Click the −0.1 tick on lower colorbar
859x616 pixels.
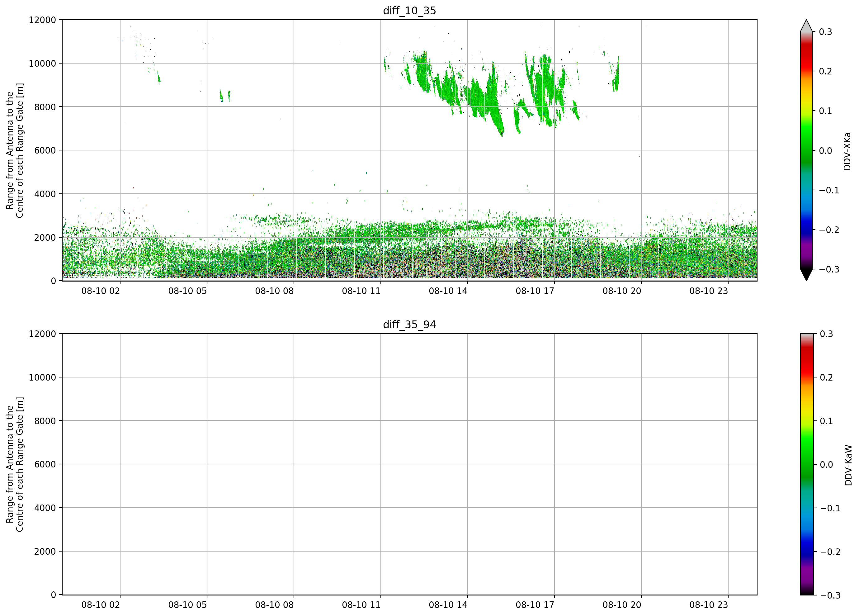830,509
